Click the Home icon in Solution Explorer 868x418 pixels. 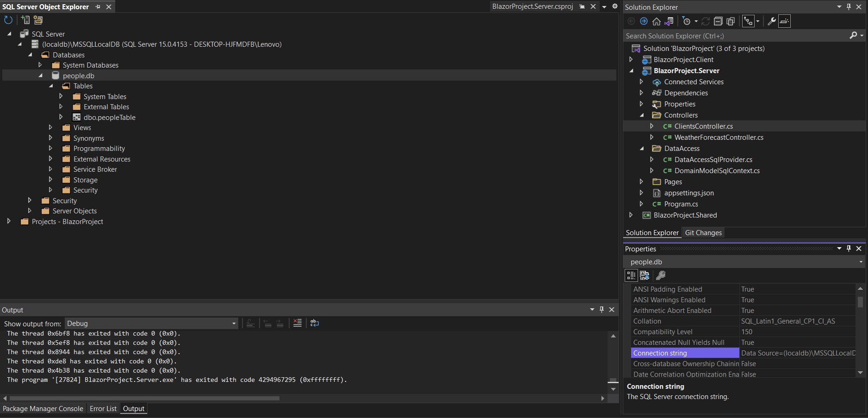pos(656,21)
